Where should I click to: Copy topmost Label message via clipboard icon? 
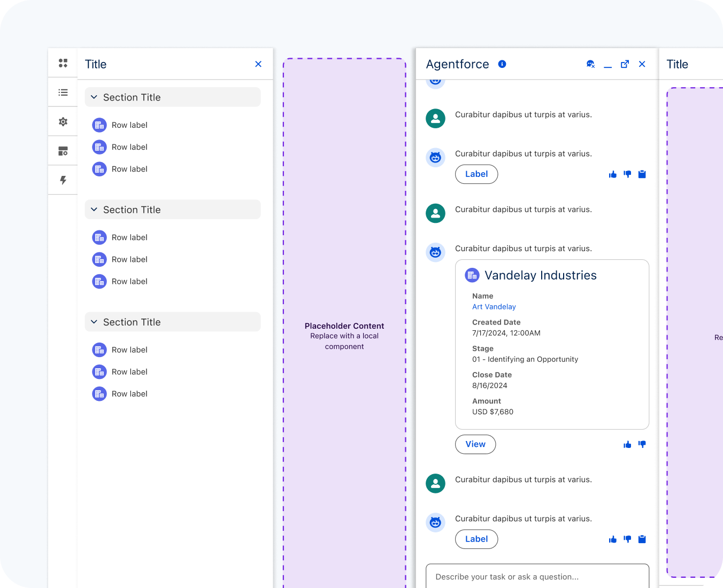pos(642,174)
